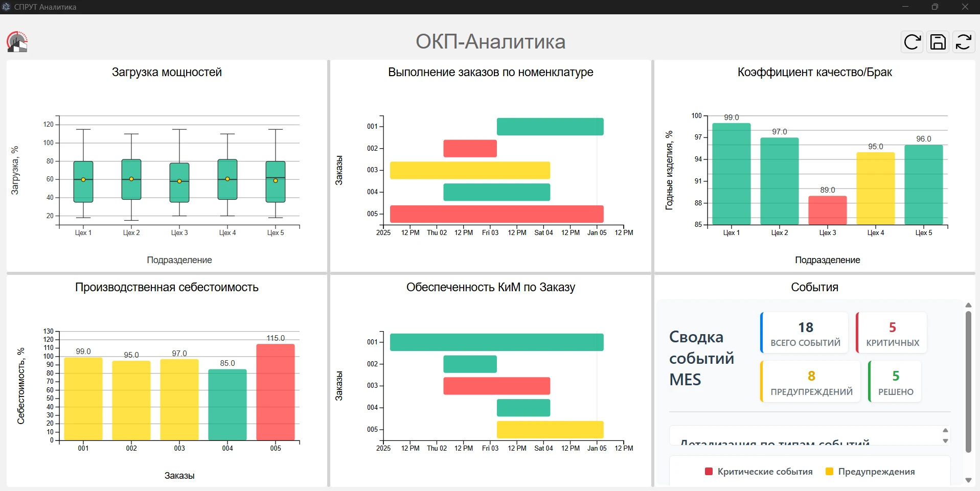Screen dimensions: 980x491
Task: Open the Всего событий card
Action: click(805, 333)
